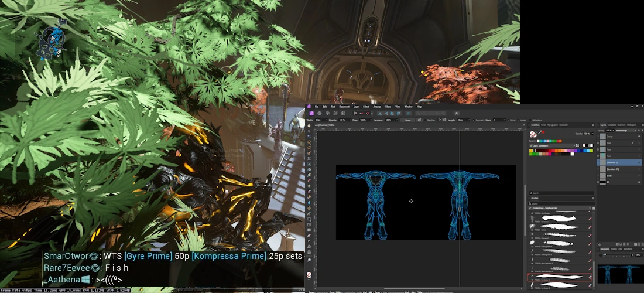Select the Crop tool in tools panel
The image size is (644, 293).
pos(309,159)
